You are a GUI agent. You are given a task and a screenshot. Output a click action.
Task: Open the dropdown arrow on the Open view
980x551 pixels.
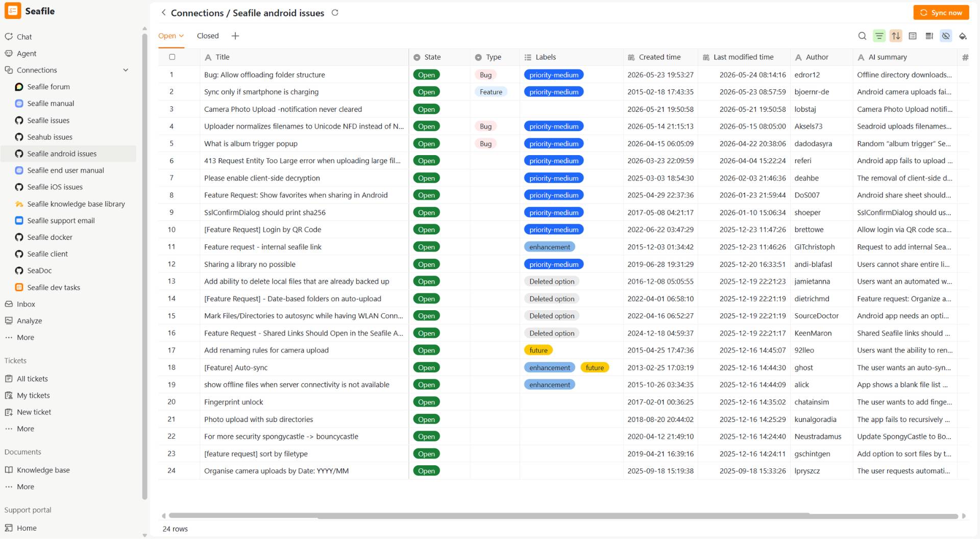[181, 36]
